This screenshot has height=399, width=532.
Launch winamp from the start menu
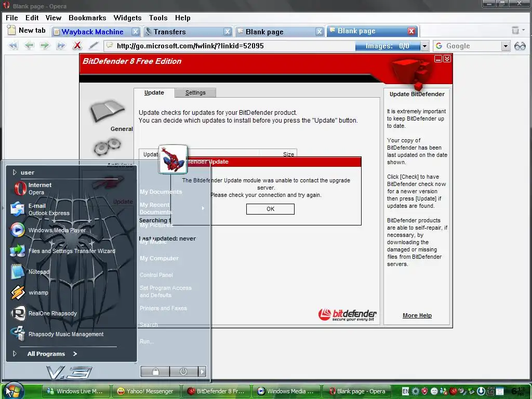29,292
